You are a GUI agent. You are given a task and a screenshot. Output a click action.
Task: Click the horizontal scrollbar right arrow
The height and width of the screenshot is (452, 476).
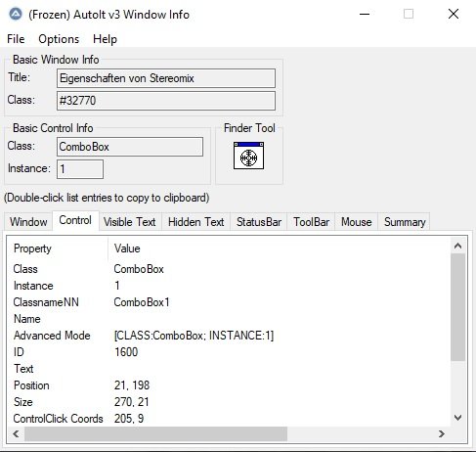[442, 433]
